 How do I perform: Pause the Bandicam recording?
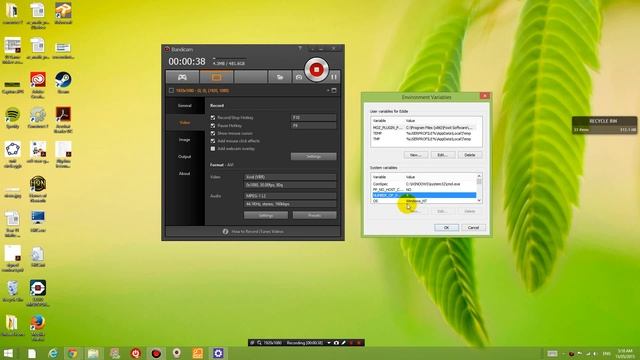334,77
